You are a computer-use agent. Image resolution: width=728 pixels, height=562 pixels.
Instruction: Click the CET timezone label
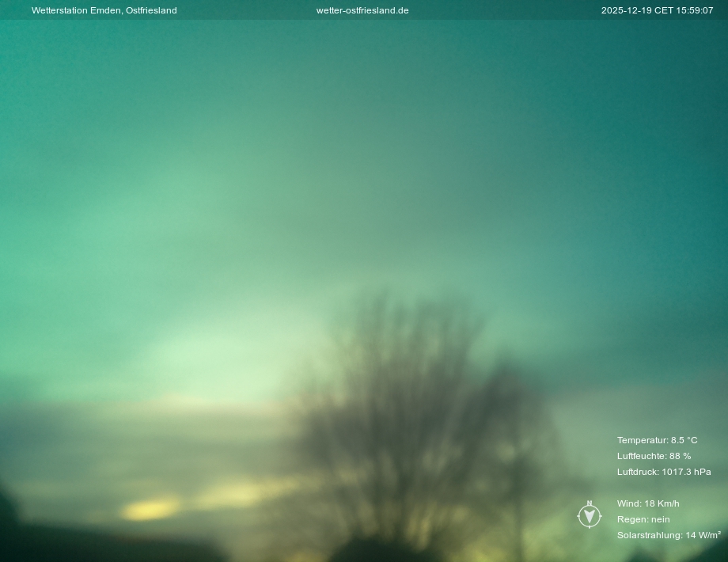coord(663,10)
